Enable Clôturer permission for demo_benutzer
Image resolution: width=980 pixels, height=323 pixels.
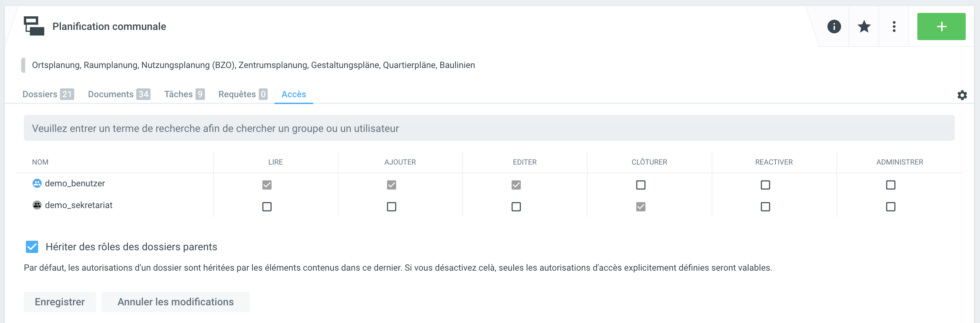641,185
